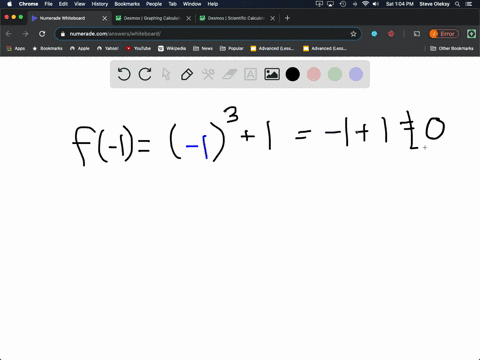
Task: Open Spotlight search in menu bar
Action: coord(457,4)
